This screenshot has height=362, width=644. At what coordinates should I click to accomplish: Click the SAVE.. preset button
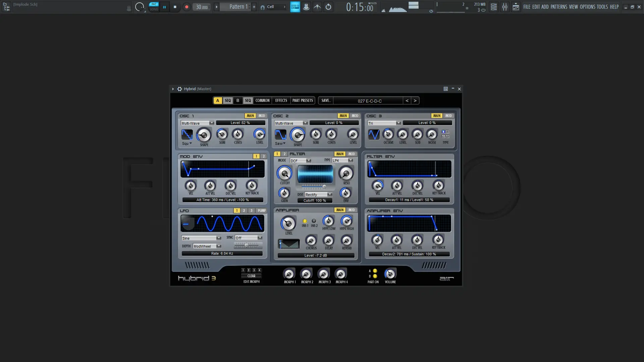click(x=326, y=101)
